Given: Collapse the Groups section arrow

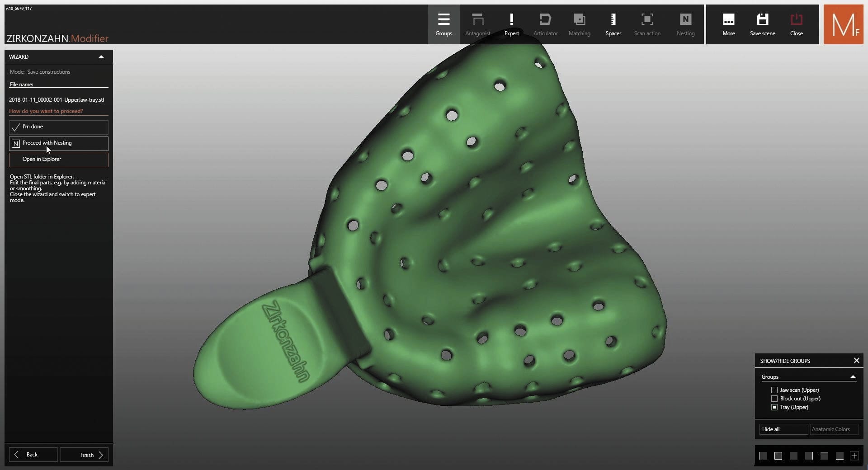Looking at the screenshot, I should point(853,376).
